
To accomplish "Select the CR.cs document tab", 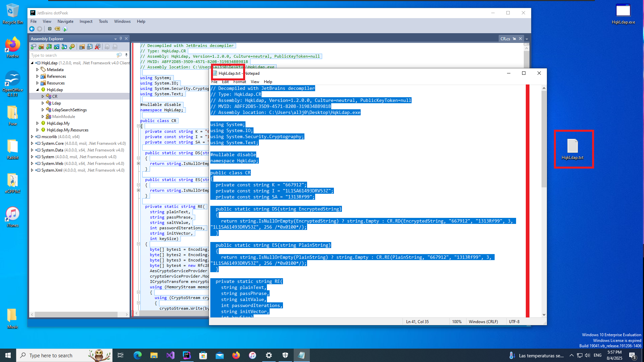I will click(x=505, y=39).
